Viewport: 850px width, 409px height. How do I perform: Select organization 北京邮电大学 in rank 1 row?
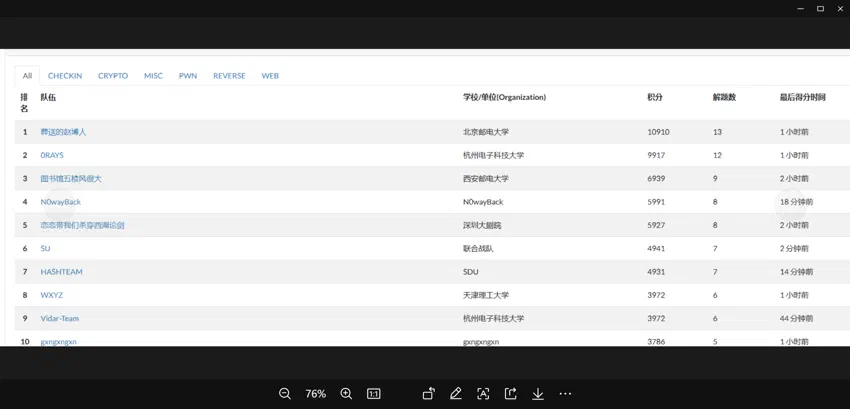(486, 132)
